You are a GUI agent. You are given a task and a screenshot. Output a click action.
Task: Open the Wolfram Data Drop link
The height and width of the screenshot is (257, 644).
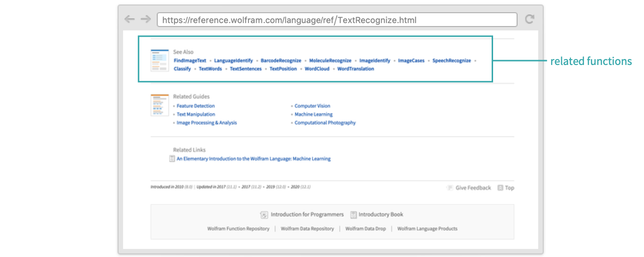(365, 229)
